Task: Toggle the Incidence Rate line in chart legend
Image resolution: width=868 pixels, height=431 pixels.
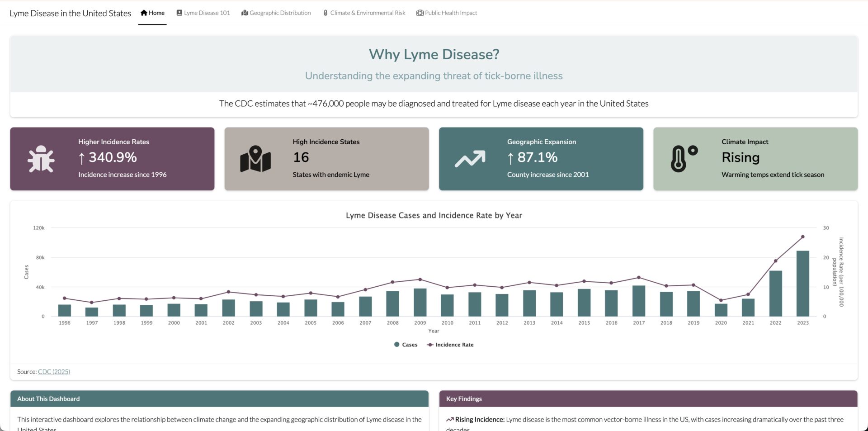Action: tap(449, 344)
